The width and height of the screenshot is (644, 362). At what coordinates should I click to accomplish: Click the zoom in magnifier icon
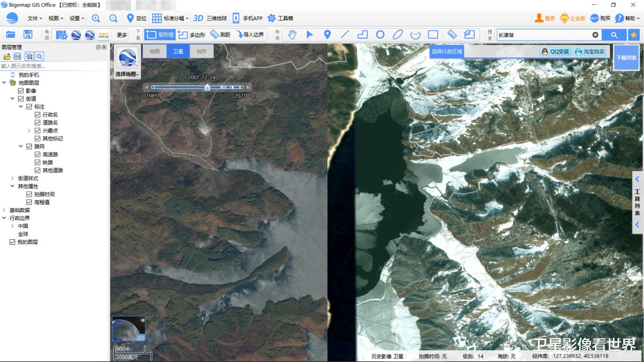point(96,18)
